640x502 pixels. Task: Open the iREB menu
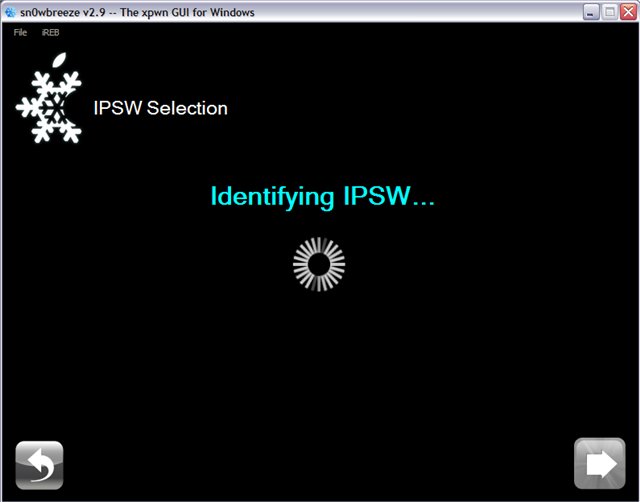(50, 32)
